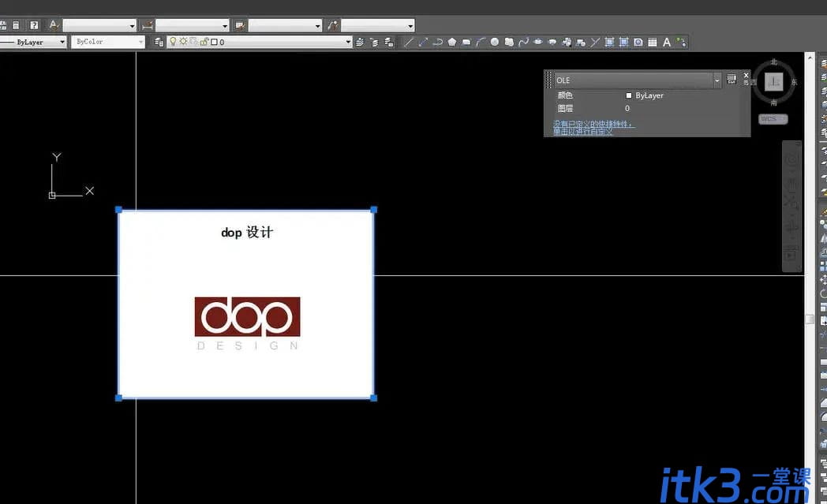The height and width of the screenshot is (504, 827).
Task: Click the Make Object's Layer Current icon
Action: coord(360,42)
